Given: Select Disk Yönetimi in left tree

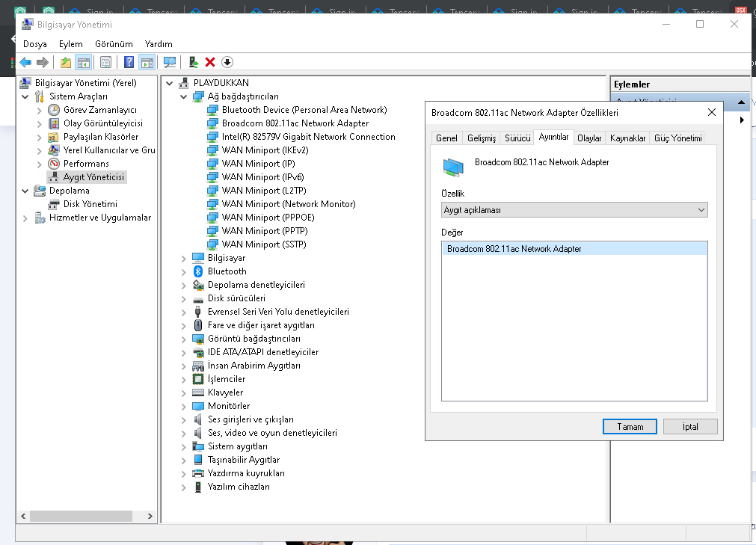Looking at the screenshot, I should 90,204.
